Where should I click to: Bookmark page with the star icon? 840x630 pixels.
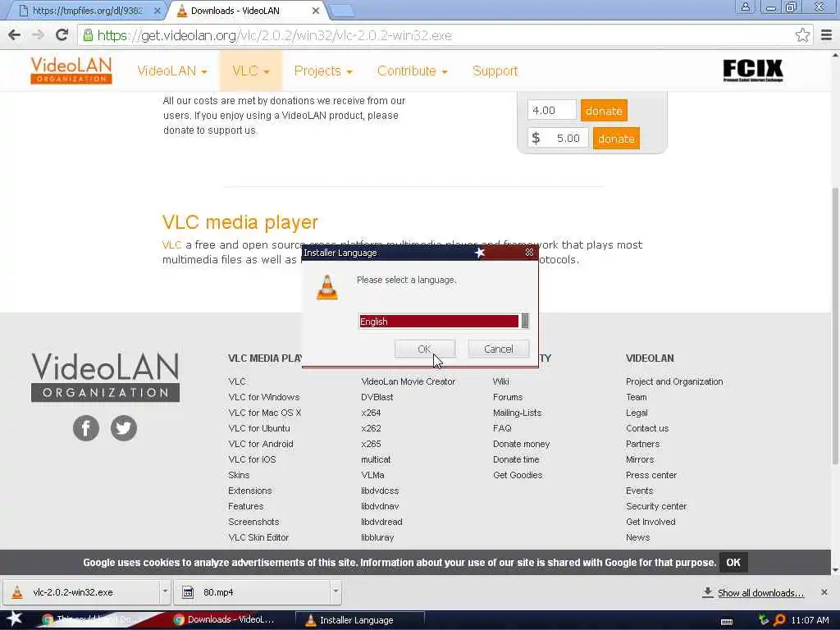802,35
